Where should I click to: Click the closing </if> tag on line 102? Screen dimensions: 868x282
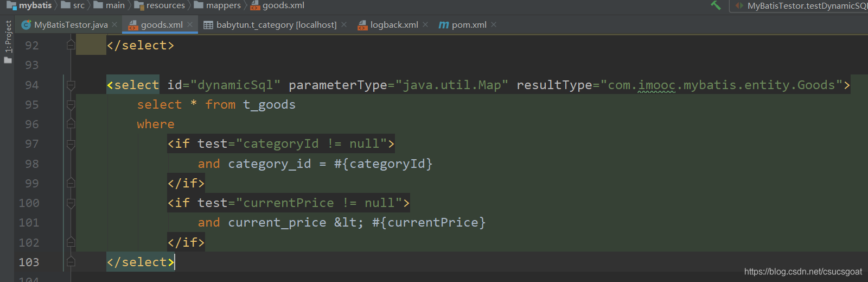pyautogui.click(x=186, y=242)
